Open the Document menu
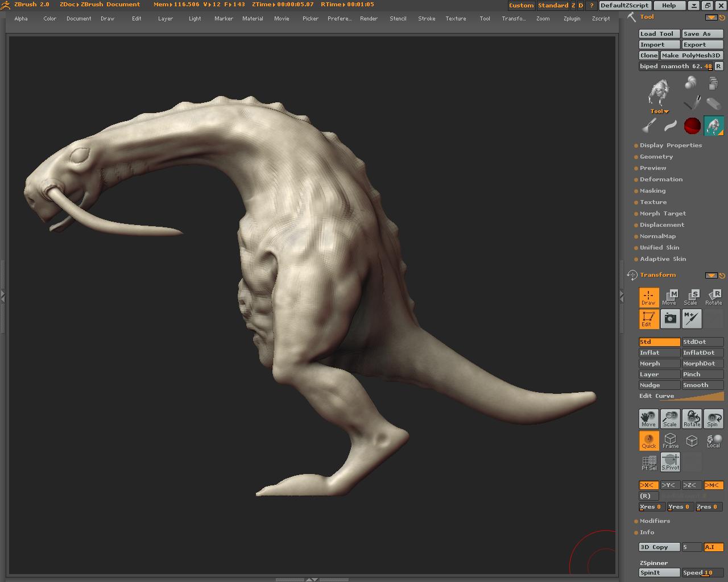The image size is (728, 582). pyautogui.click(x=78, y=19)
